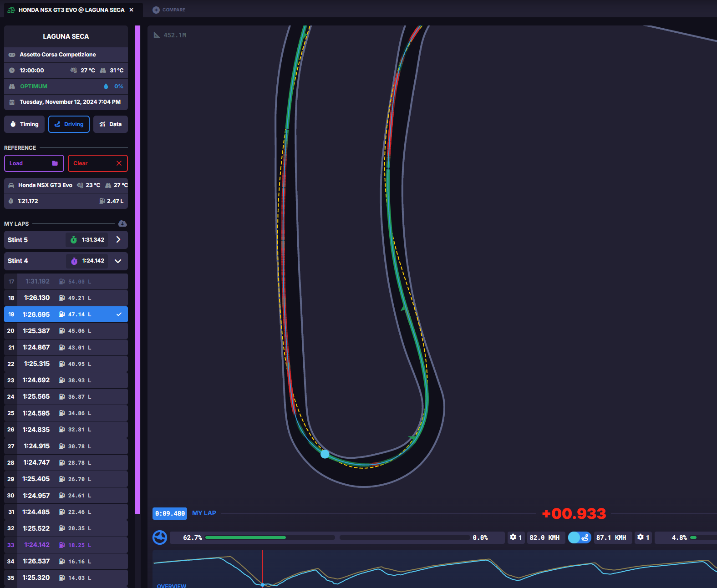The width and height of the screenshot is (717, 588).
Task: Select lap 17 with time 1:31.192
Action: (66, 282)
